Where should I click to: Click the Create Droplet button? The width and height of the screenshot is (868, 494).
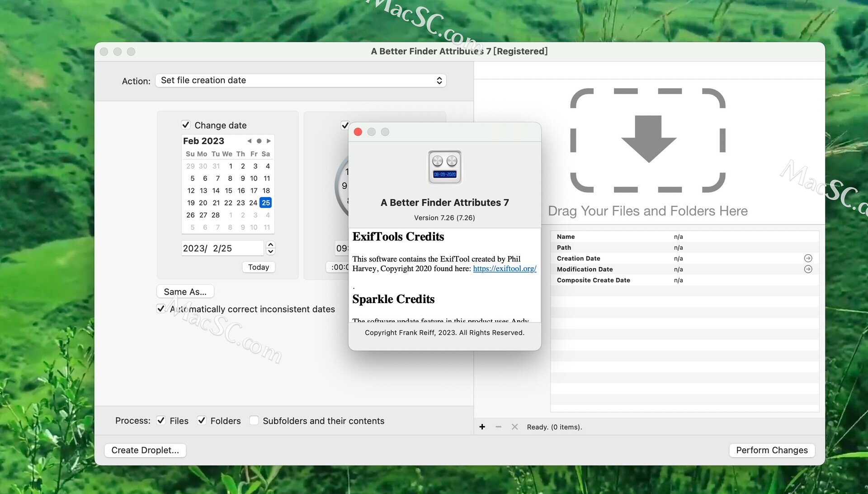144,450
